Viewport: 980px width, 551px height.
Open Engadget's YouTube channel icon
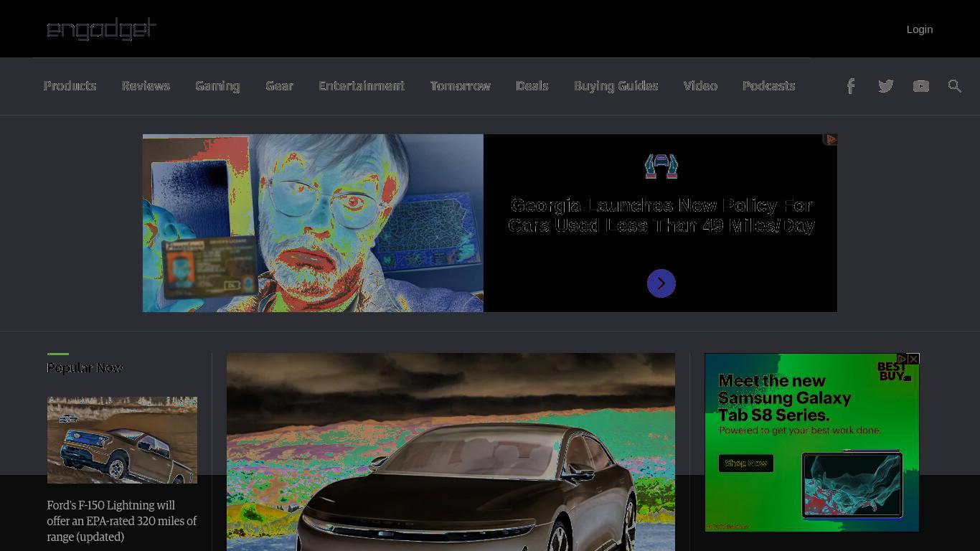click(x=921, y=86)
